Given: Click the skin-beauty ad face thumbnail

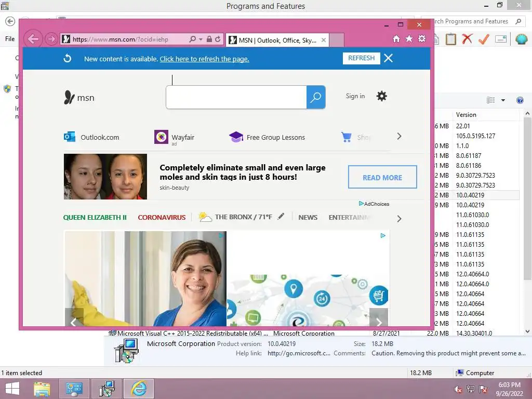Looking at the screenshot, I should (x=105, y=177).
